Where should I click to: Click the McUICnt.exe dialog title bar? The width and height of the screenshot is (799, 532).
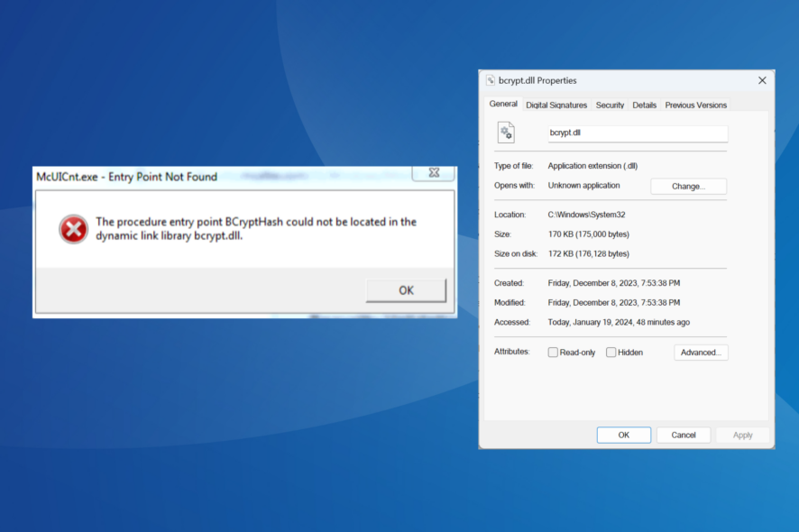[x=223, y=177]
